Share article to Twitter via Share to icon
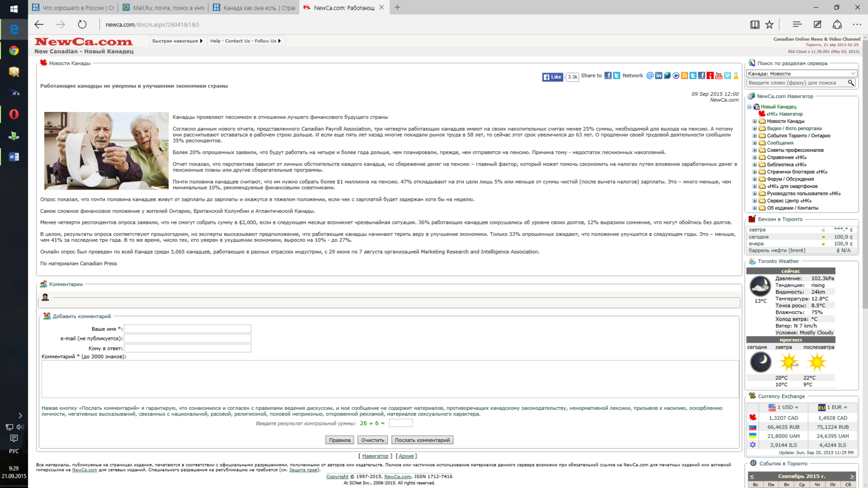Screen dimensions: 868x488 (617, 76)
